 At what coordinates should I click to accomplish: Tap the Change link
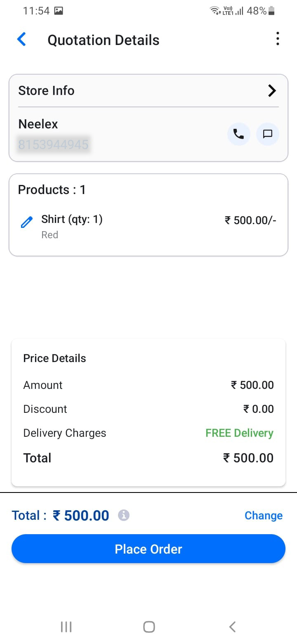263,516
